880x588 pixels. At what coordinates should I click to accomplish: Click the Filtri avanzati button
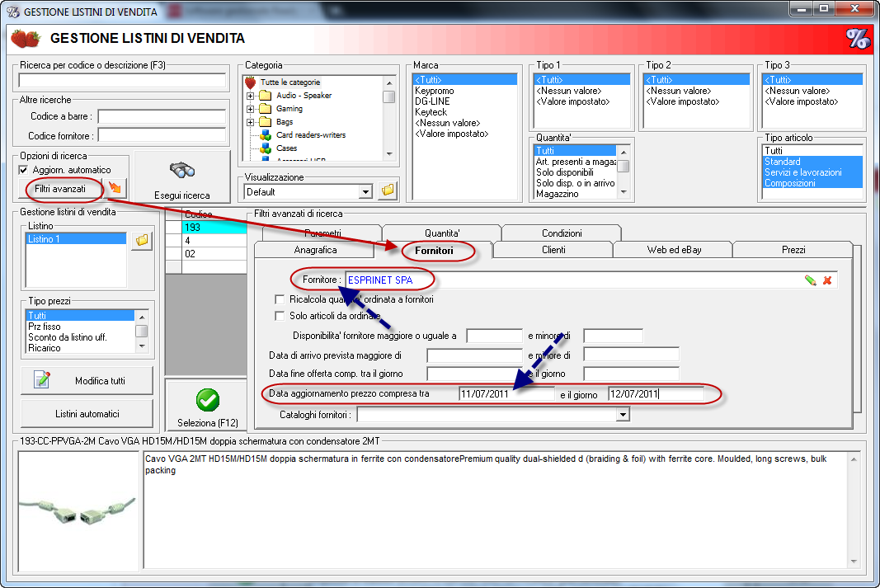[x=60, y=189]
